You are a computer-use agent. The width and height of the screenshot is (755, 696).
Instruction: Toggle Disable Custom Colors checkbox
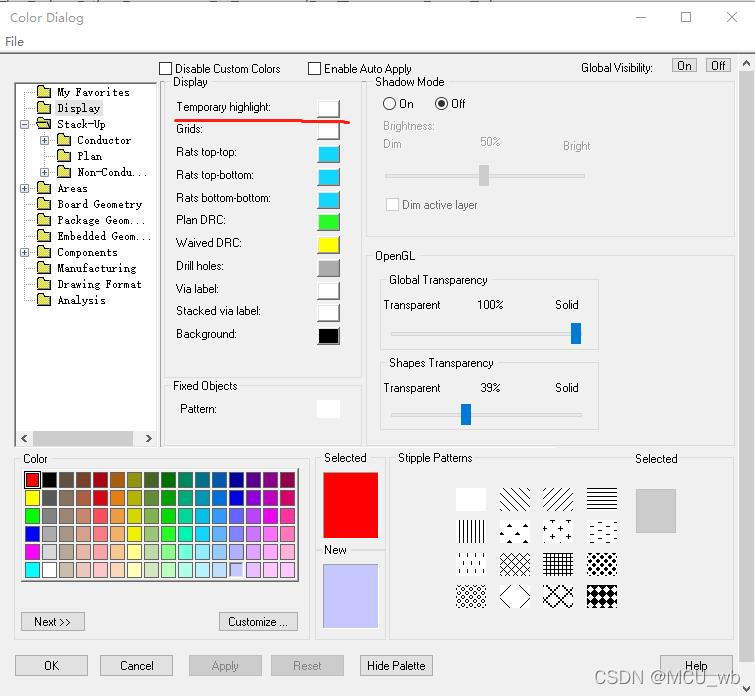pyautogui.click(x=166, y=68)
